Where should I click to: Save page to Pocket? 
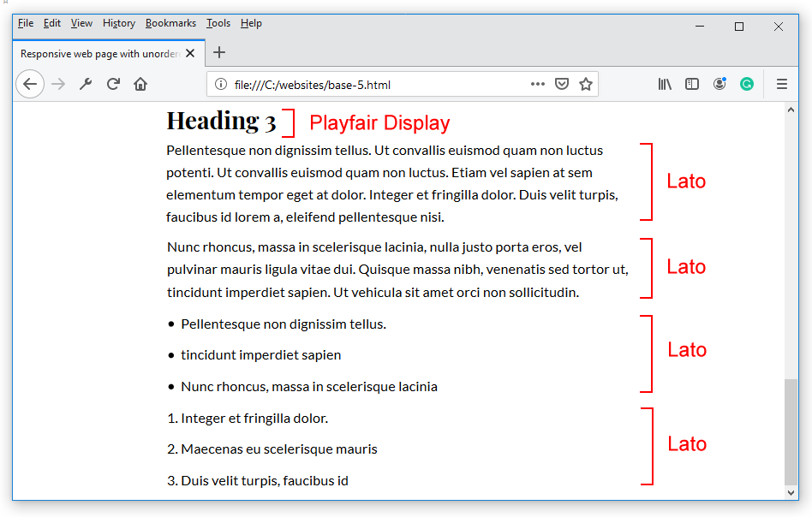(x=562, y=84)
